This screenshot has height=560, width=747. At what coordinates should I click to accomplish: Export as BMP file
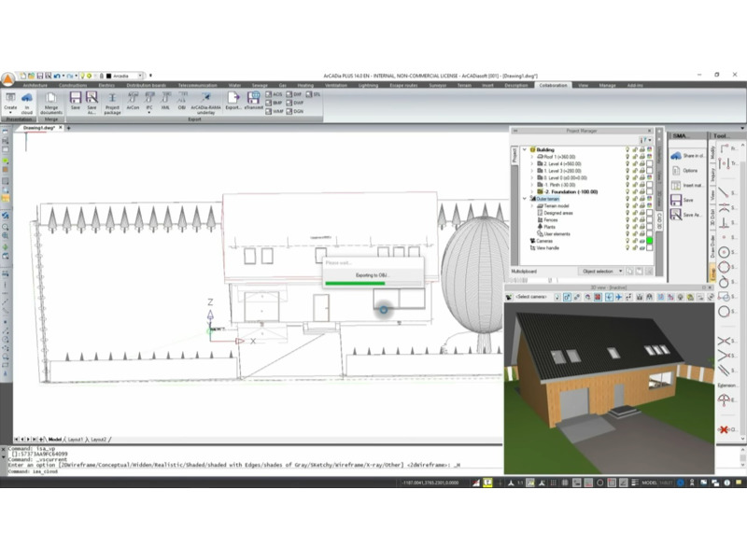coord(275,103)
